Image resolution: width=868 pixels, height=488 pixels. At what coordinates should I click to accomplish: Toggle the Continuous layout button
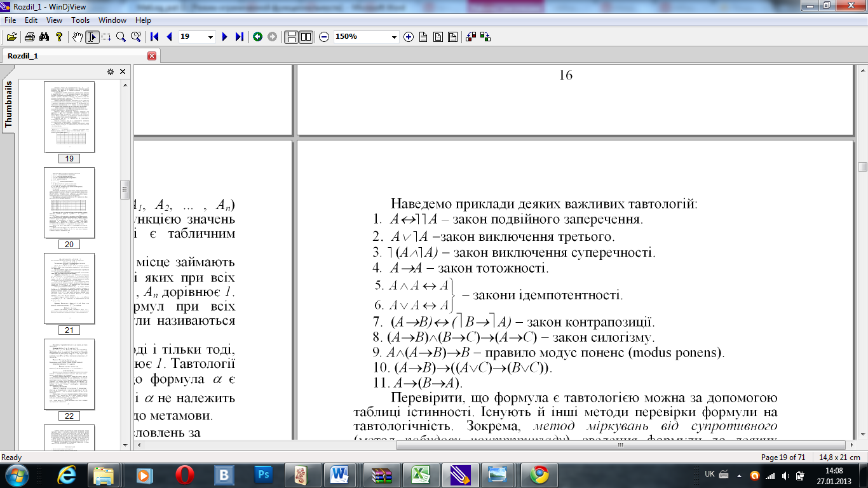(291, 37)
